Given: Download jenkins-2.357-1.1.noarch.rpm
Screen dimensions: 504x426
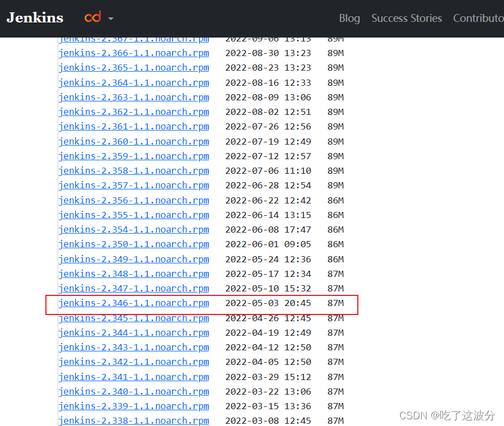Looking at the screenshot, I should tap(134, 186).
